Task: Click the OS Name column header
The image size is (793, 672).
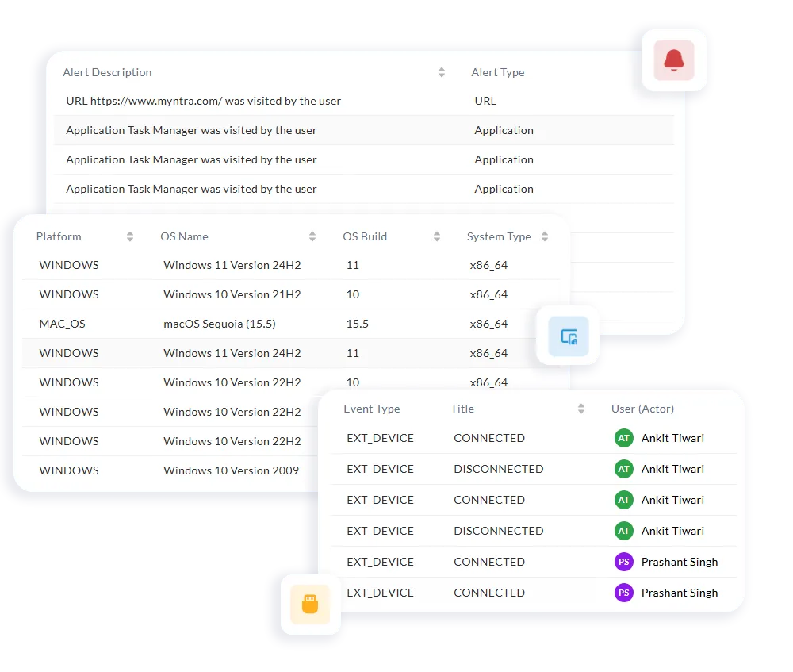Action: pyautogui.click(x=184, y=236)
